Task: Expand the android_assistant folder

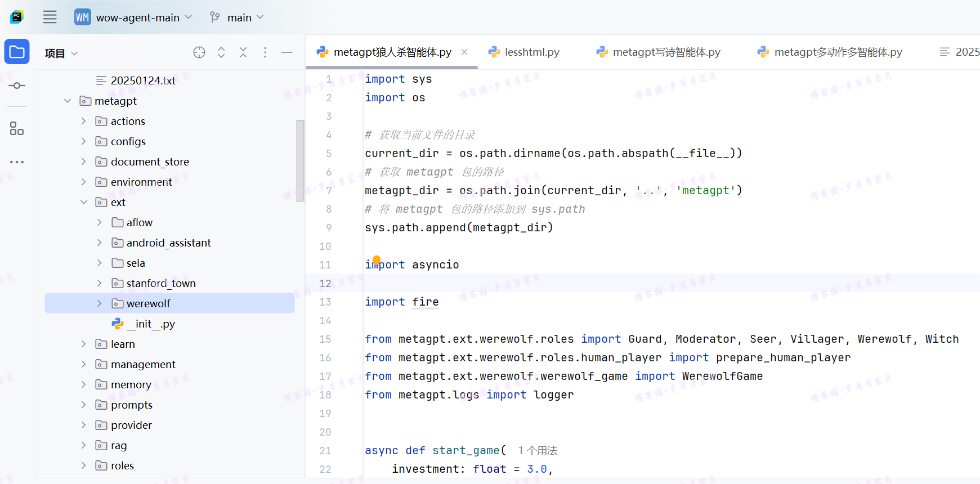Action: pyautogui.click(x=99, y=243)
